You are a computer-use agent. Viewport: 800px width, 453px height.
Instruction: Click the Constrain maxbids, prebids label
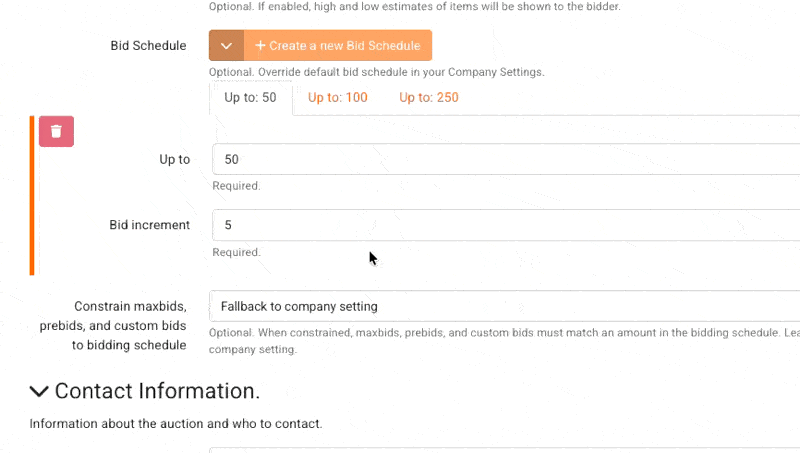113,325
